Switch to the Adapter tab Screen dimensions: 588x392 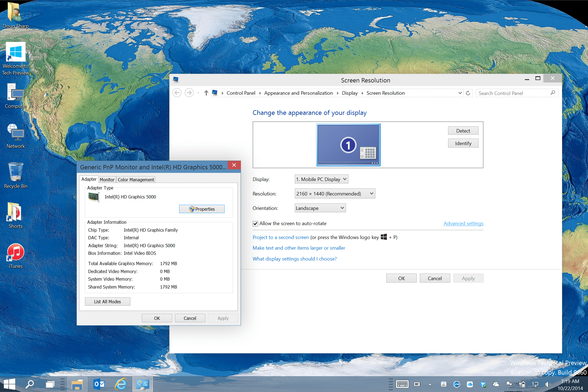[x=89, y=179]
